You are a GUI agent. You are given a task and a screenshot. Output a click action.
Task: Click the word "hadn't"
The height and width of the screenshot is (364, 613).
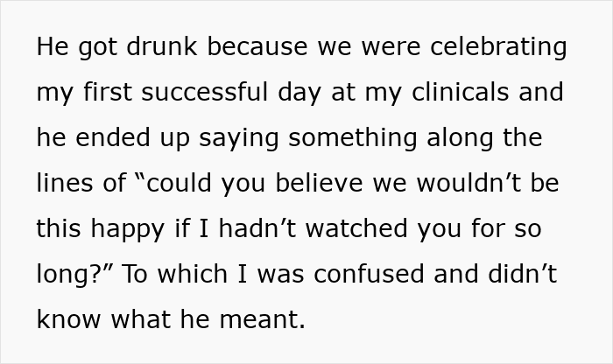tap(257, 227)
